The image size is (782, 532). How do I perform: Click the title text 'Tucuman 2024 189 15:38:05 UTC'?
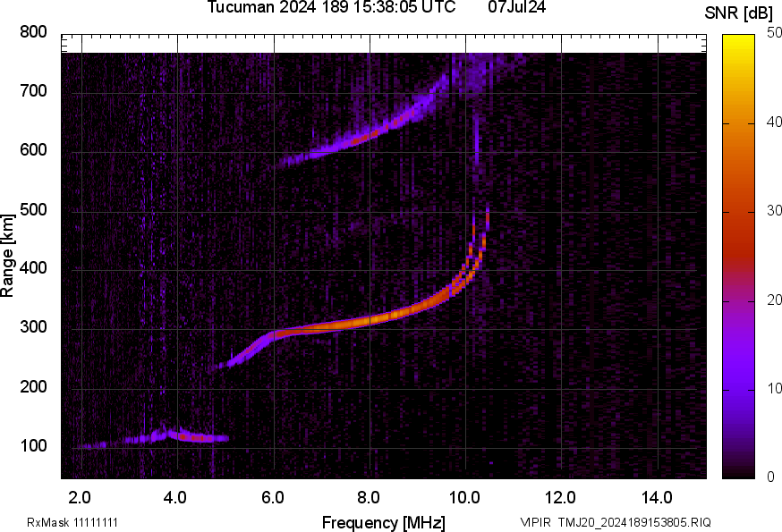[331, 7]
